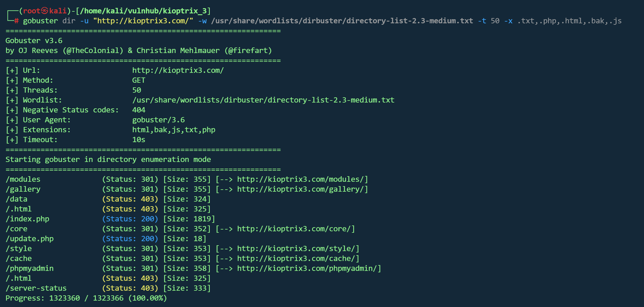Click the Progress line at the bottom
This screenshot has width=644, height=307.
coord(86,298)
